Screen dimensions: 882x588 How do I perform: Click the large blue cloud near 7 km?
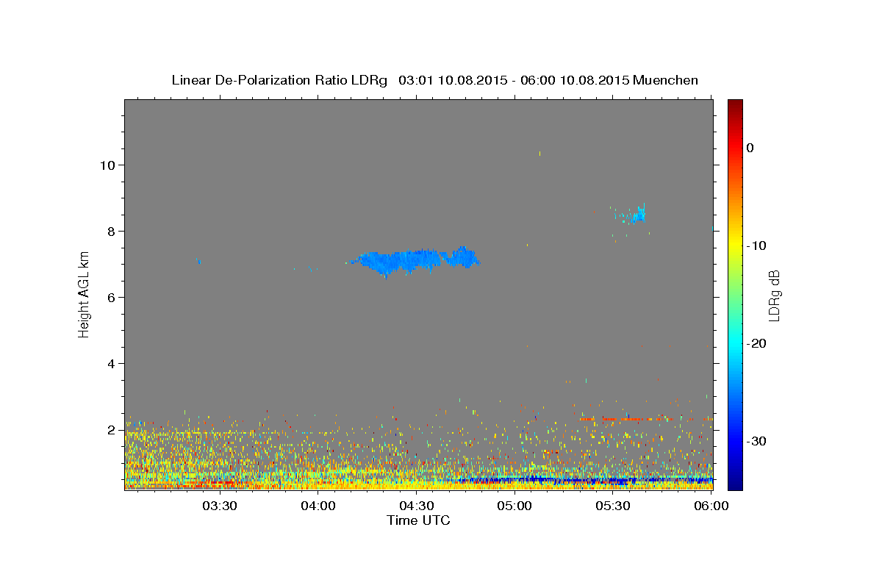click(415, 260)
